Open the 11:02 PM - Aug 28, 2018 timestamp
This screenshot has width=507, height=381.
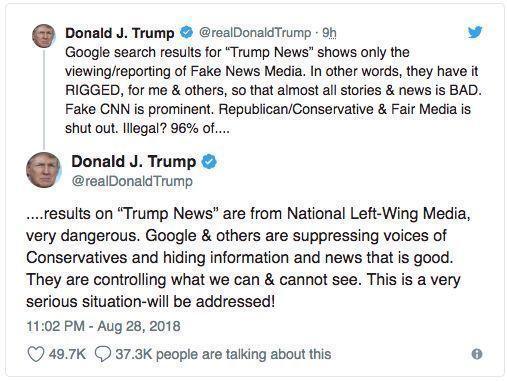(x=103, y=326)
